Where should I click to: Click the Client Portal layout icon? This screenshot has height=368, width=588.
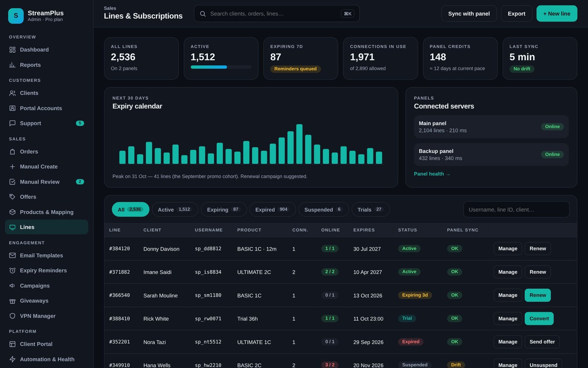click(12, 344)
